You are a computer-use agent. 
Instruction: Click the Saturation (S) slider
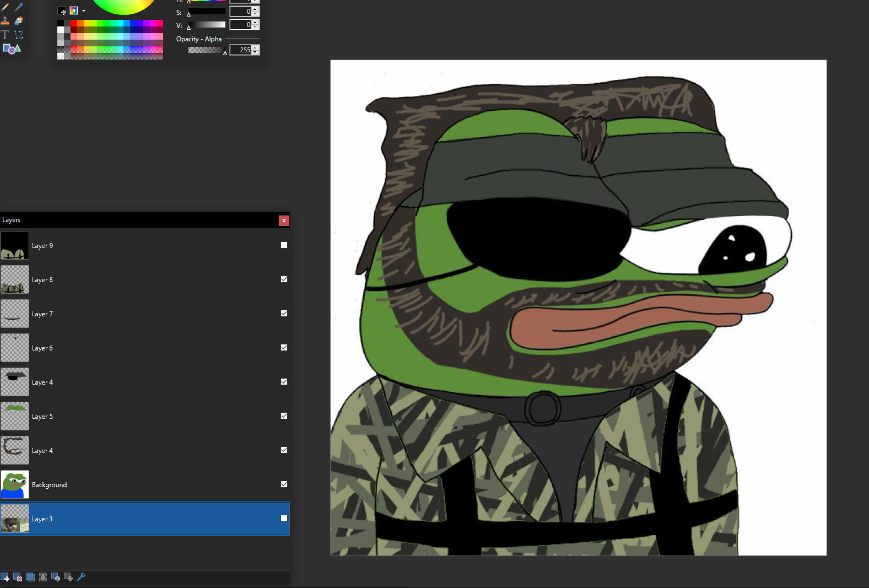pyautogui.click(x=207, y=12)
